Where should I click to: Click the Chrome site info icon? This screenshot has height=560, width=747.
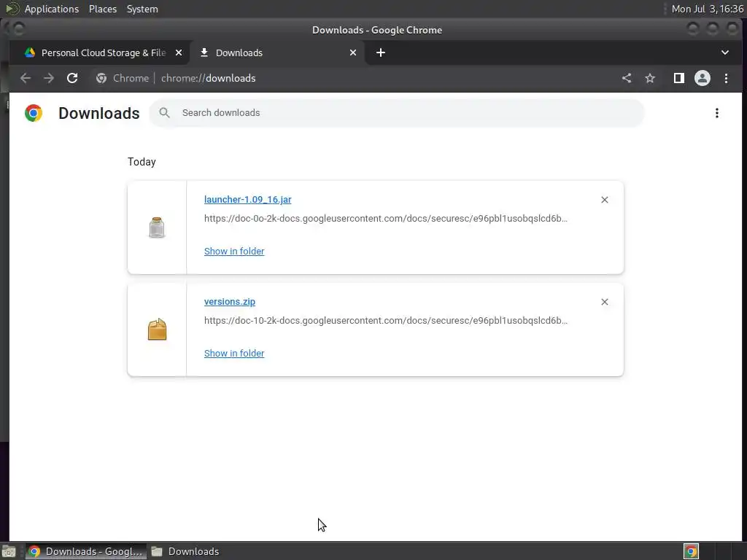click(x=101, y=78)
